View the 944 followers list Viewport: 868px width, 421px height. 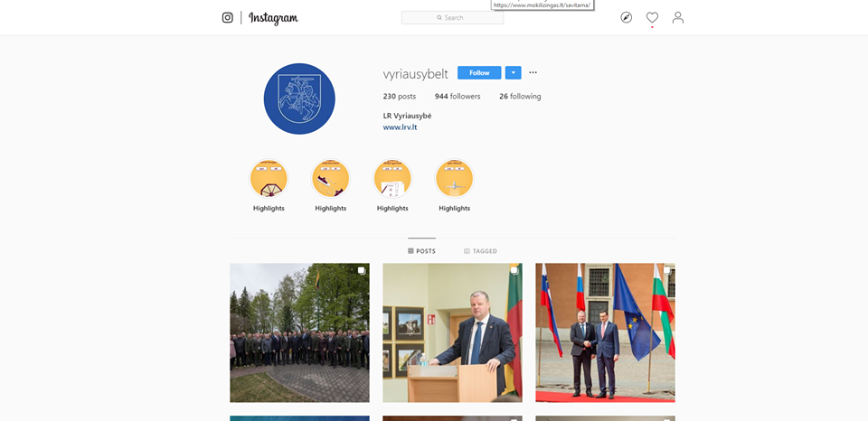click(458, 97)
